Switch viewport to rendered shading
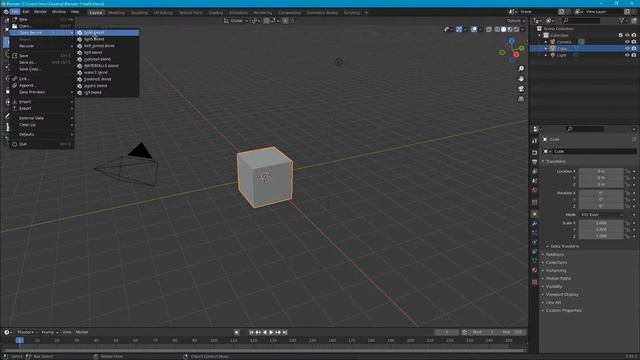Image resolution: width=640 pixels, height=360 pixels. coord(516,29)
